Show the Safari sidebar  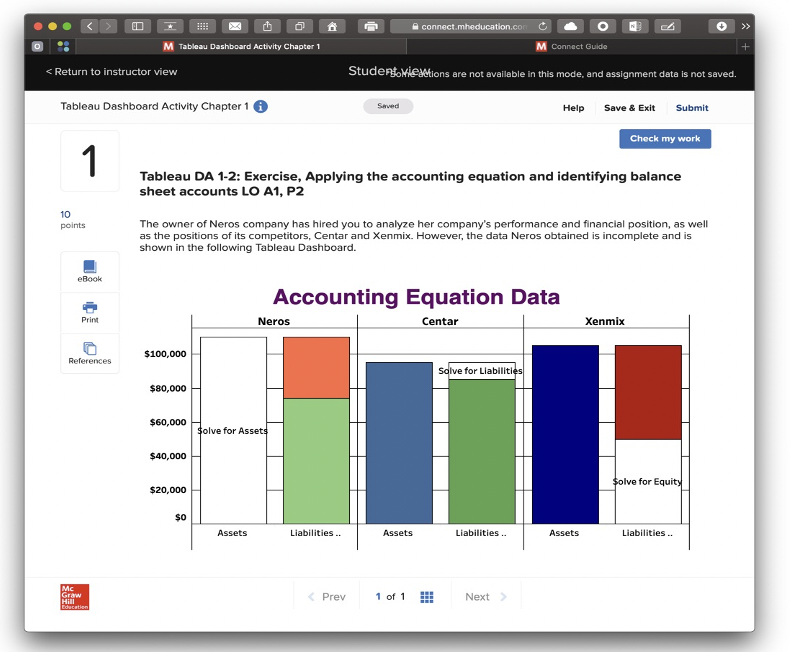click(x=138, y=26)
